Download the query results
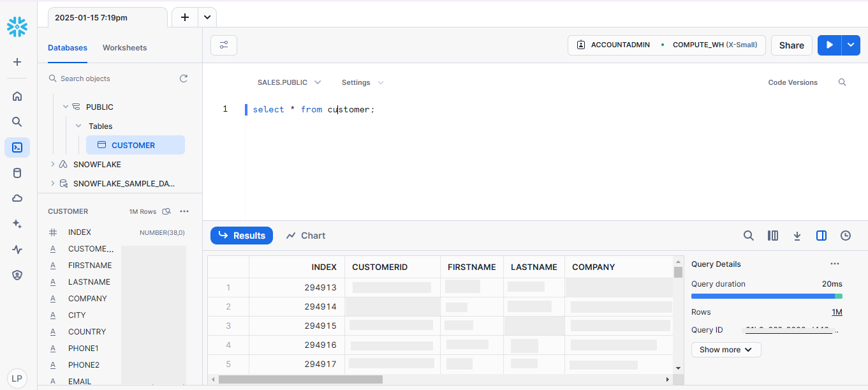The height and width of the screenshot is (390, 868). click(797, 236)
